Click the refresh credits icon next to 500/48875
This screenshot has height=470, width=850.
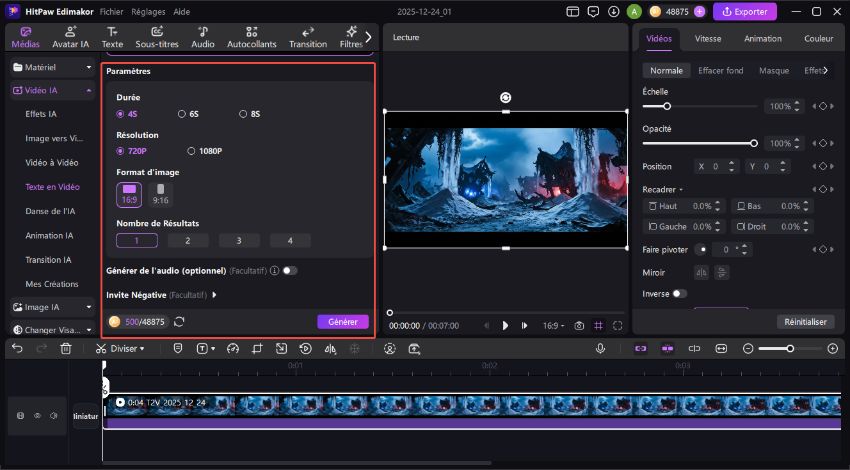click(x=179, y=322)
